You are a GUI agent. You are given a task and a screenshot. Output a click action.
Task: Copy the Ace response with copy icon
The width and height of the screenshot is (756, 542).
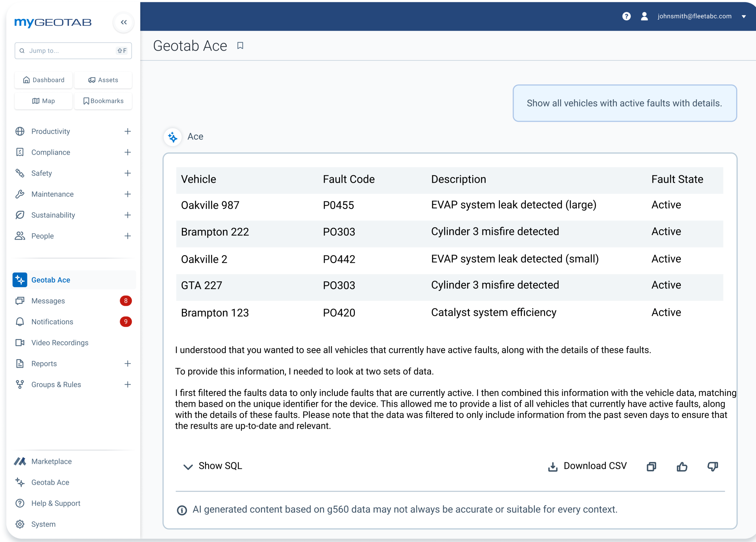click(651, 466)
